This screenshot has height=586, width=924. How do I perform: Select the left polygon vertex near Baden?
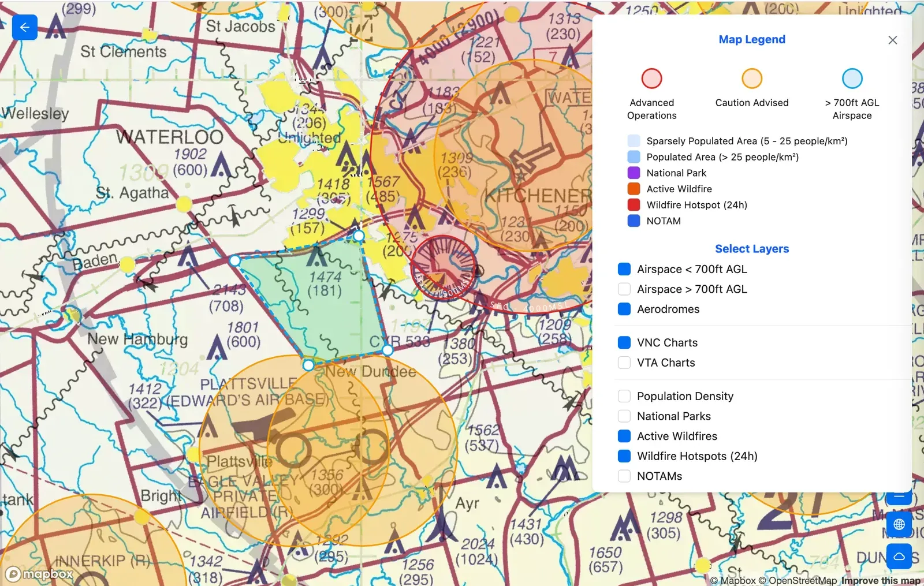(234, 261)
